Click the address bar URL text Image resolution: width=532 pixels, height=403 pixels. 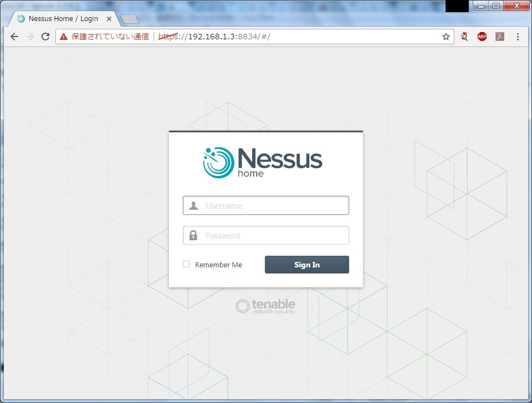(x=214, y=37)
